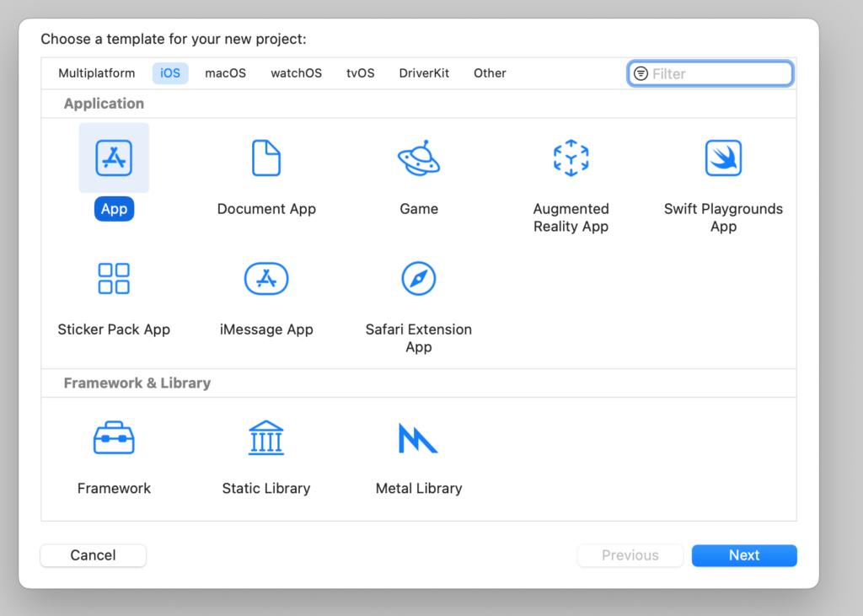Open the watchOS tab
Image resolution: width=863 pixels, height=616 pixels.
296,73
